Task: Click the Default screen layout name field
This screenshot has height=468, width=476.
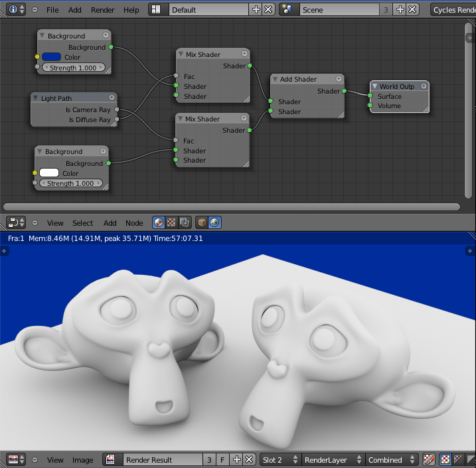Action: click(x=209, y=10)
